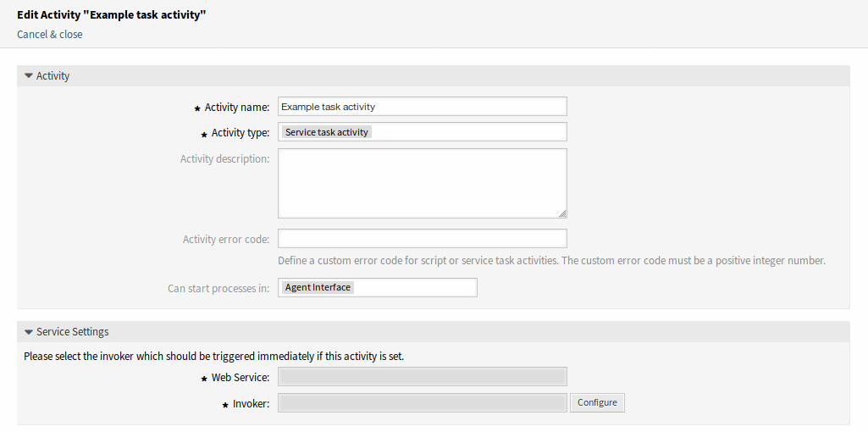The image size is (868, 432).
Task: Open the Web Service dropdown
Action: tap(422, 377)
